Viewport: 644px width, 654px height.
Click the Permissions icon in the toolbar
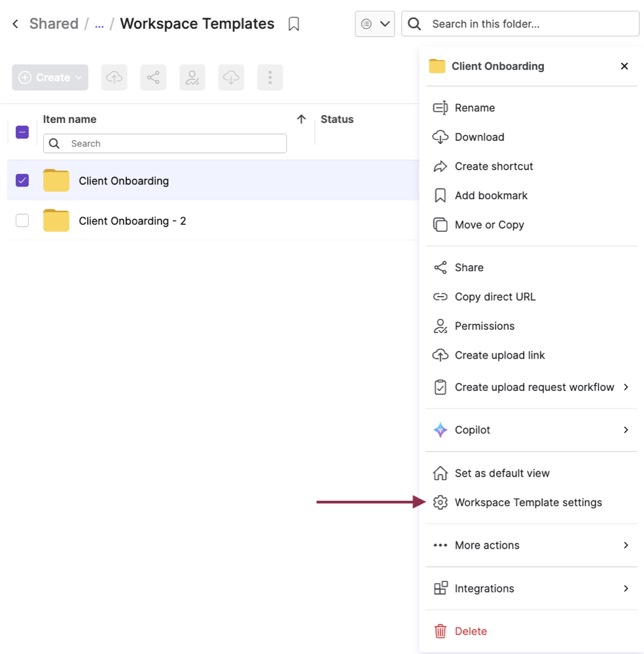pyautogui.click(x=192, y=77)
